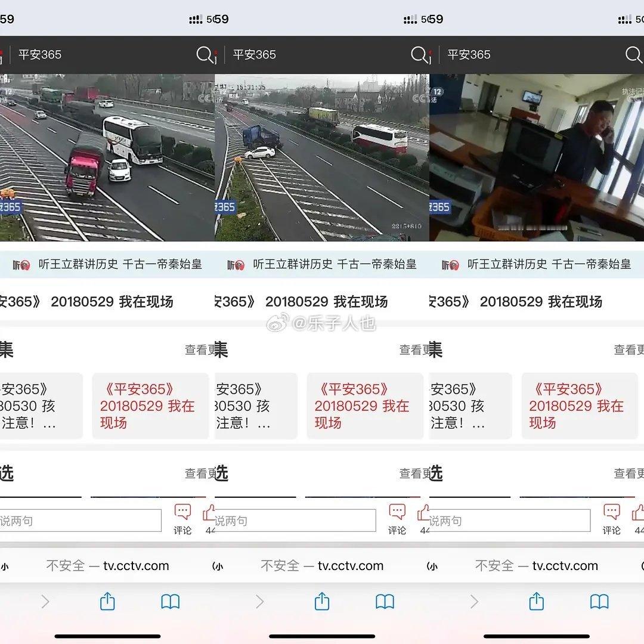This screenshot has height=644, width=644.
Task: Play the video of the man on the phone
Action: tap(537, 157)
